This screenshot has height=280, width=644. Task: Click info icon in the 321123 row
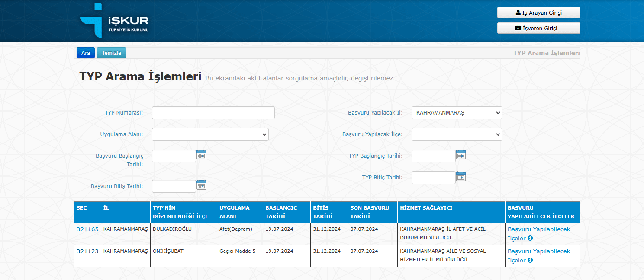click(x=530, y=260)
